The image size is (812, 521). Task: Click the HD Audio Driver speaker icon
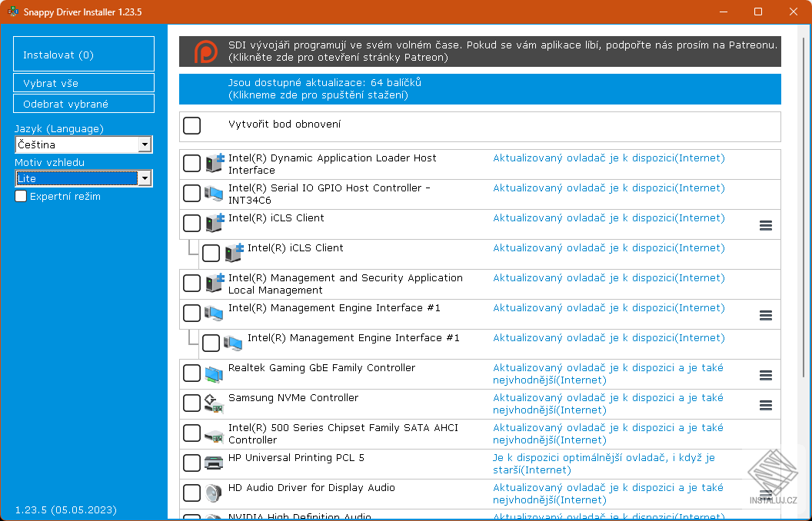(215, 493)
